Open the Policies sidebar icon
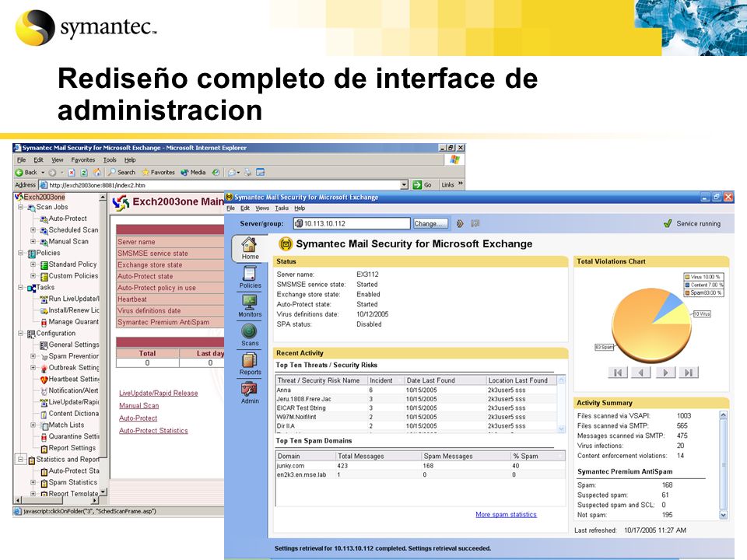 click(250, 278)
